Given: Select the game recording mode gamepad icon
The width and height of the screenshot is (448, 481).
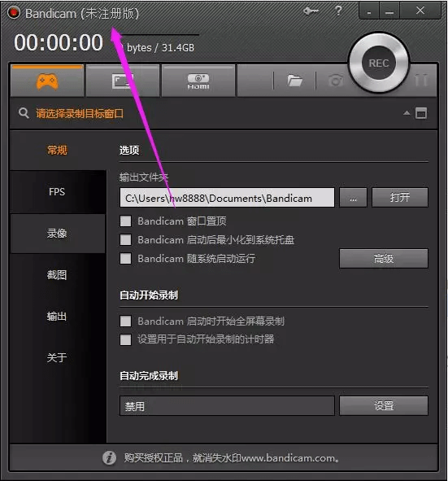Looking at the screenshot, I should click(47, 81).
